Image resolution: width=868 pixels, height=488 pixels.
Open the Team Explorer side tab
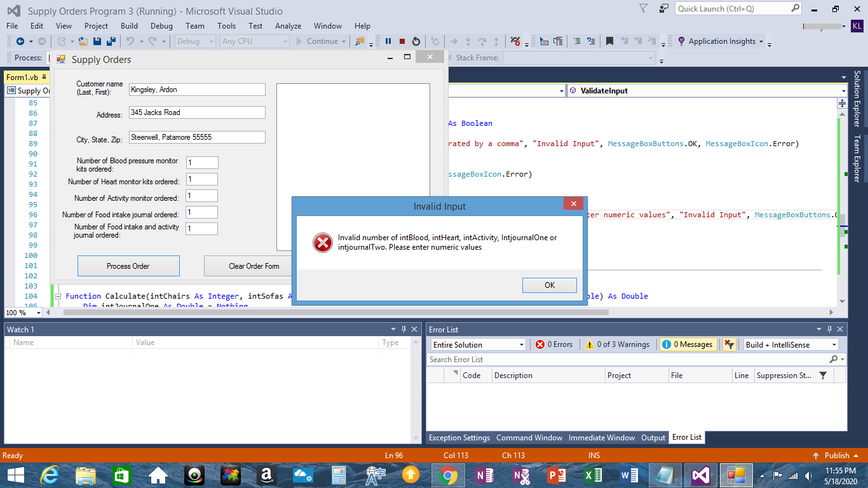point(857,158)
